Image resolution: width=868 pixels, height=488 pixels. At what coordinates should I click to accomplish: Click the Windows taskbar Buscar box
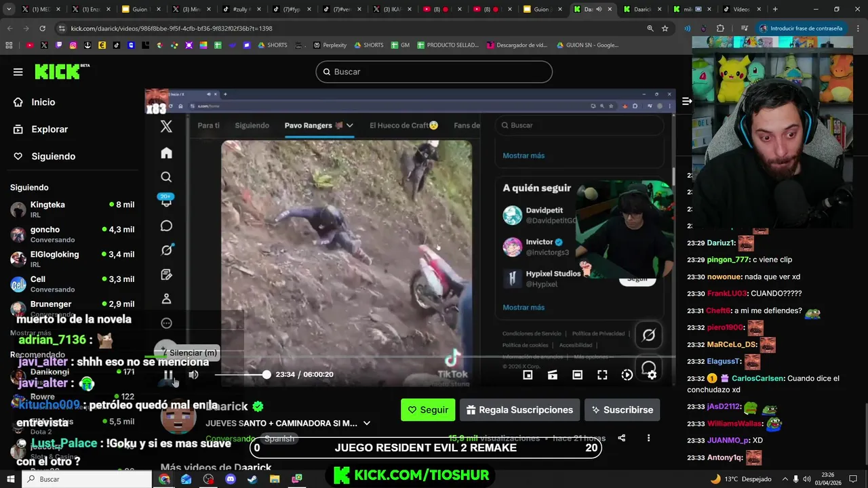click(x=87, y=479)
